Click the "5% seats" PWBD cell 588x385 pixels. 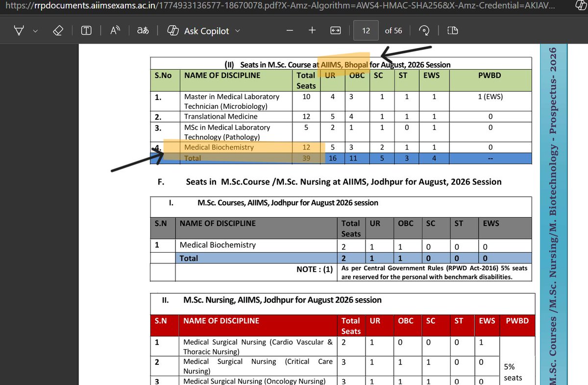(514, 372)
